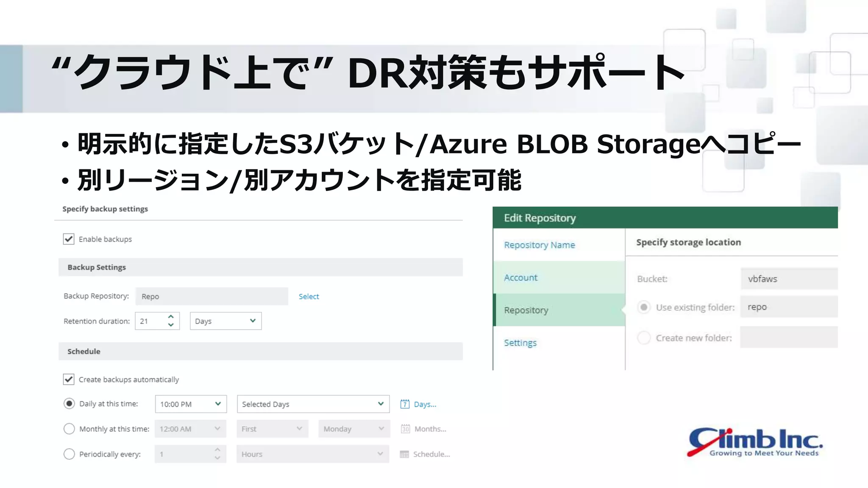Decrease retention duration with down arrow
This screenshot has width=868, height=488.
171,325
